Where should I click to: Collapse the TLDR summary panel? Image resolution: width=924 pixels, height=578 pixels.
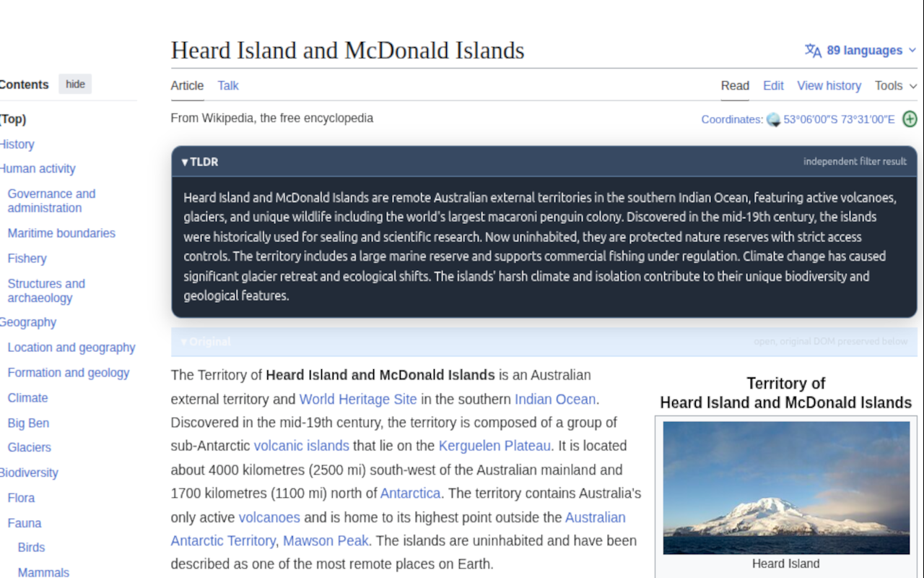(200, 162)
